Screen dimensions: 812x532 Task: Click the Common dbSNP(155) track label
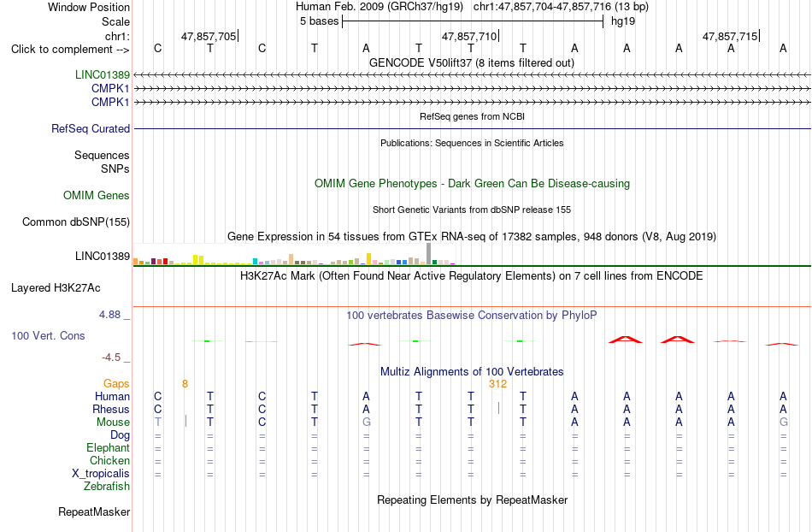(75, 222)
